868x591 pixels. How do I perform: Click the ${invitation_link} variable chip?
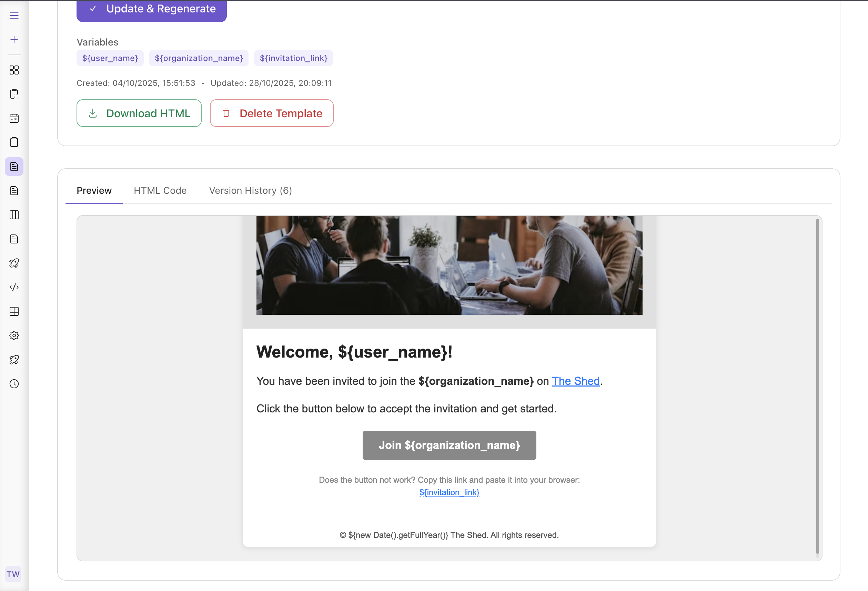[x=293, y=58]
